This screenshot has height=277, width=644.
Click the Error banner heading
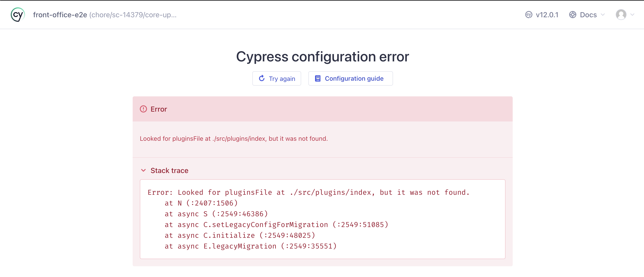tap(158, 109)
